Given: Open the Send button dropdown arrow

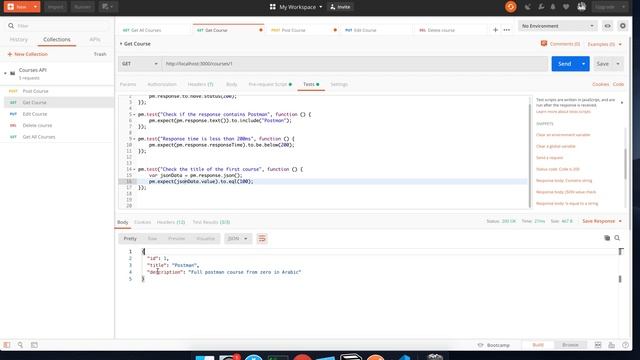Looking at the screenshot, I should 584,64.
